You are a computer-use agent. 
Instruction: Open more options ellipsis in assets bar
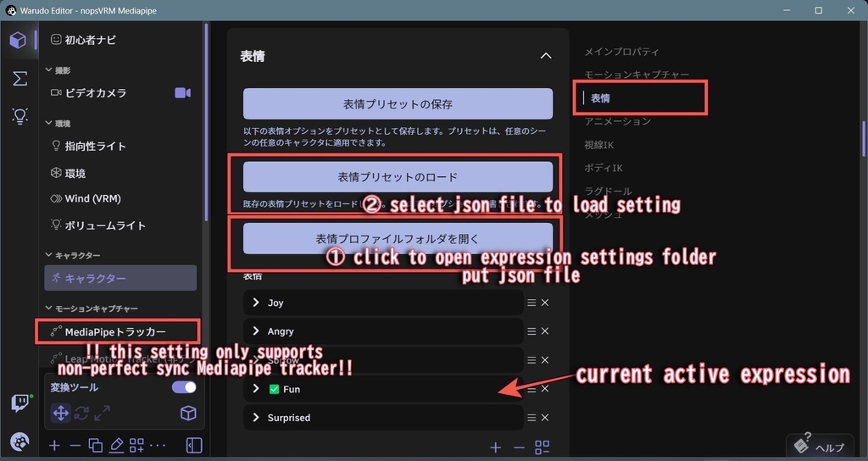(158, 446)
